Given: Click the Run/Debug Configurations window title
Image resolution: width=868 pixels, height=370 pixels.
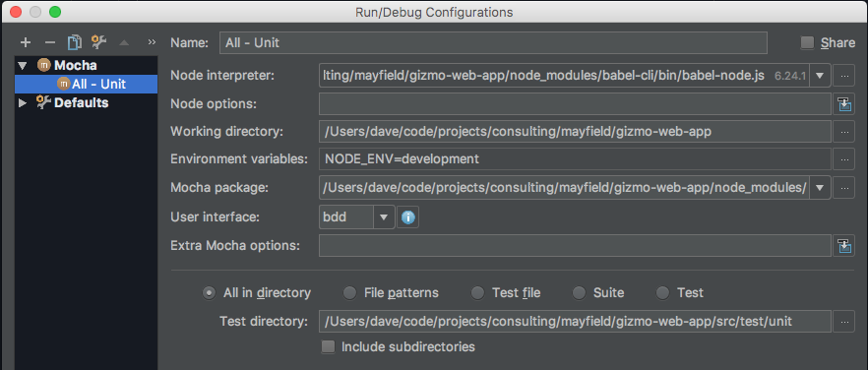Looking at the screenshot, I should coord(434,12).
